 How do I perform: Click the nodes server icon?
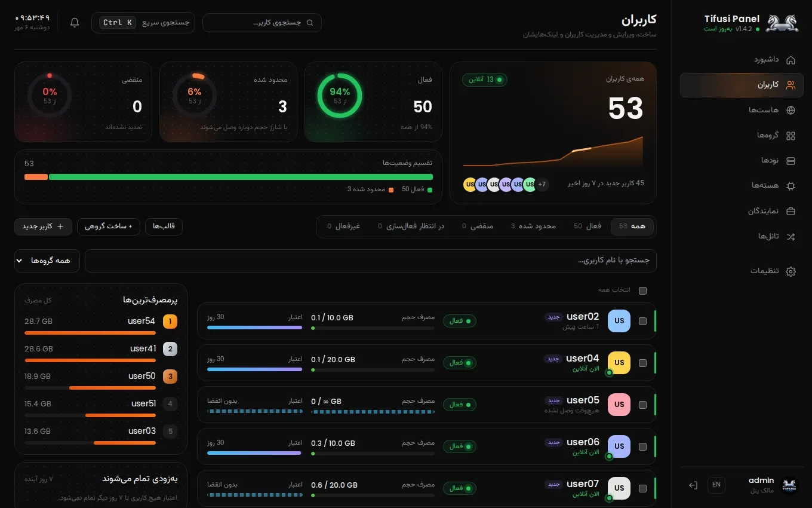tap(791, 161)
